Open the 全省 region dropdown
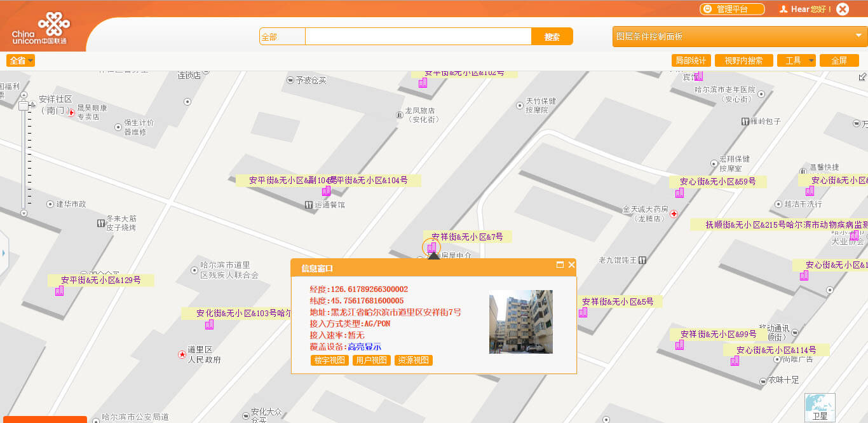 click(x=21, y=60)
